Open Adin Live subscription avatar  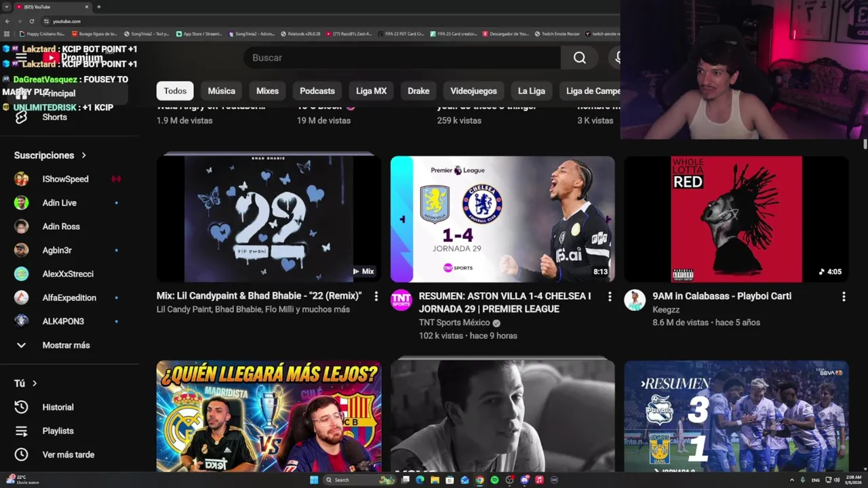click(x=22, y=203)
